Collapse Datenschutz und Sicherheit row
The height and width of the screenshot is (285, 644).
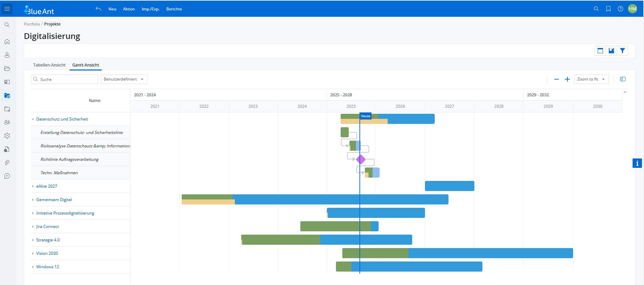[x=33, y=119]
